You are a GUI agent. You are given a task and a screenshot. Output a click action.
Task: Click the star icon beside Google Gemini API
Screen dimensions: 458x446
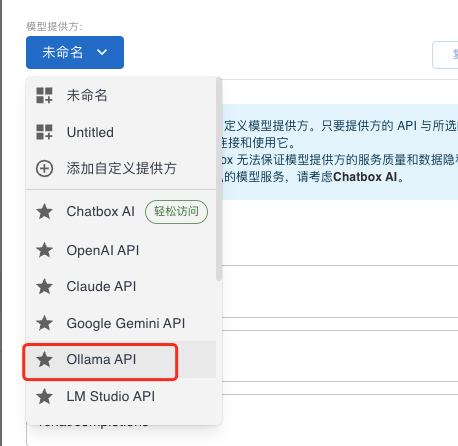coord(44,323)
